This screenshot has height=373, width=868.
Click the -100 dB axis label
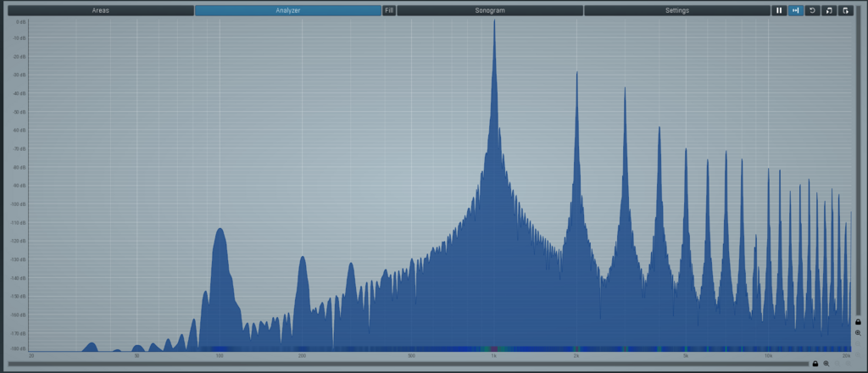(19, 204)
